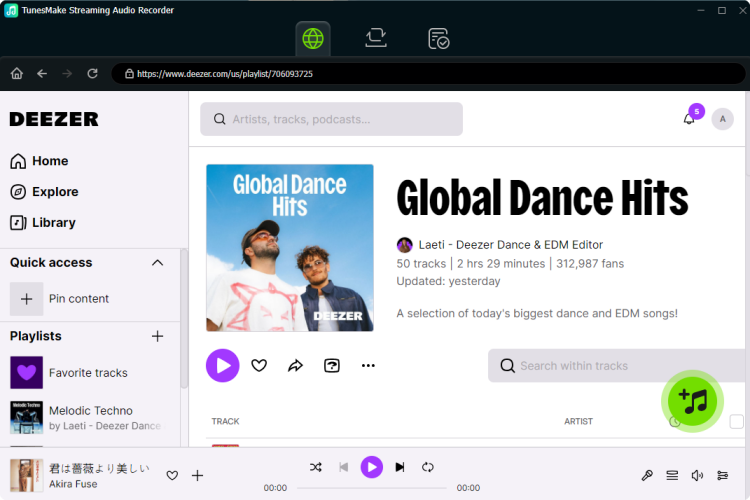Play the Global Dance Hits playlist
The image size is (750, 500).
tap(222, 366)
